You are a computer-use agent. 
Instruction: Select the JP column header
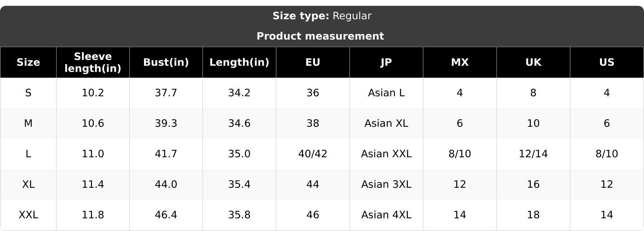pyautogui.click(x=386, y=62)
